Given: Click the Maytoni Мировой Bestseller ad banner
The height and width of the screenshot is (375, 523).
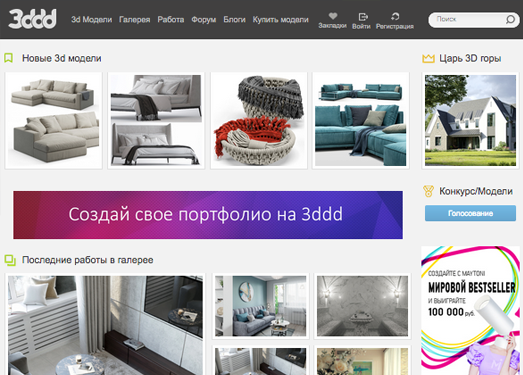Looking at the screenshot, I should [470, 311].
